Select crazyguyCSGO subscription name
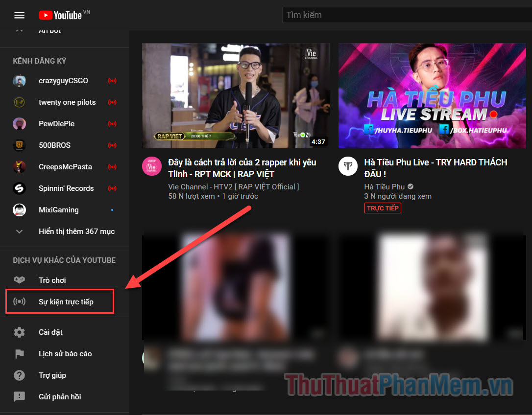The image size is (532, 415). coord(64,81)
